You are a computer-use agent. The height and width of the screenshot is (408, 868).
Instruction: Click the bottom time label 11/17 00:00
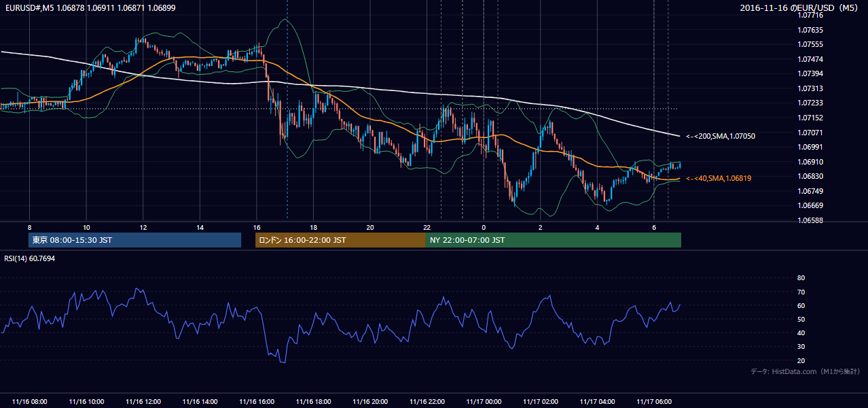484,402
